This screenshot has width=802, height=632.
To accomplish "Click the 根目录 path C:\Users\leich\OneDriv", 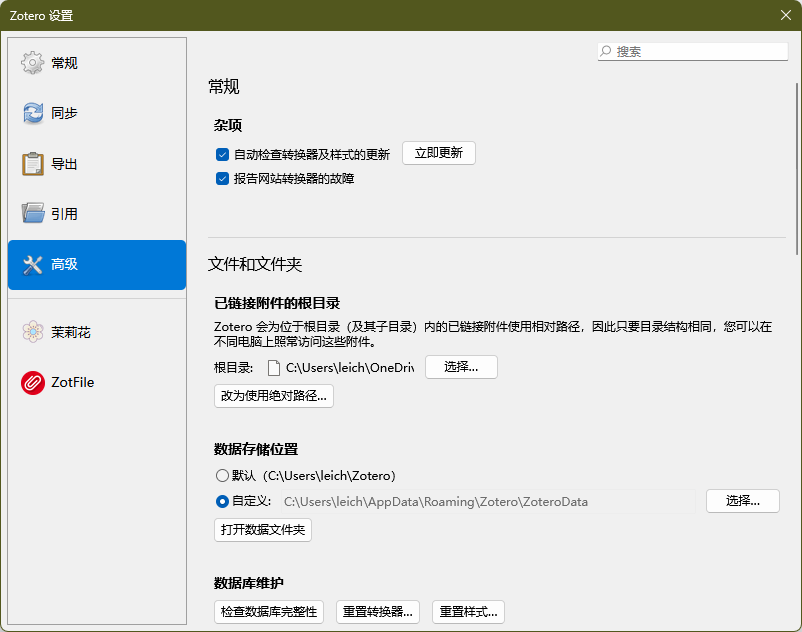I will coord(350,368).
